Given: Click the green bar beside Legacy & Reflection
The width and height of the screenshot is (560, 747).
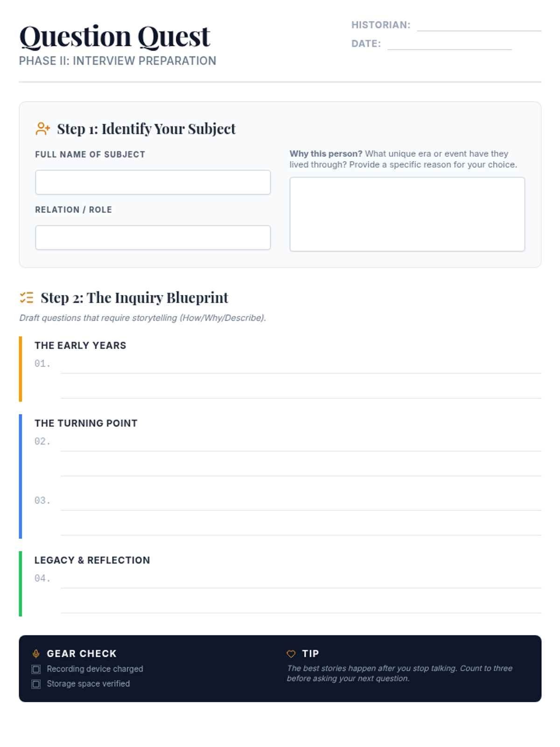Looking at the screenshot, I should pos(21,584).
